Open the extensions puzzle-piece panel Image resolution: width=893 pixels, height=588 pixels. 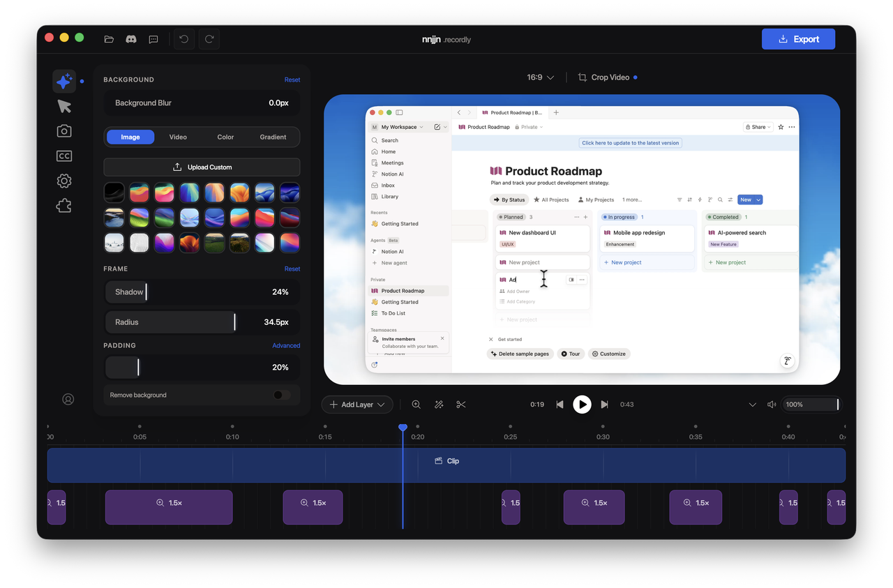pos(64,206)
